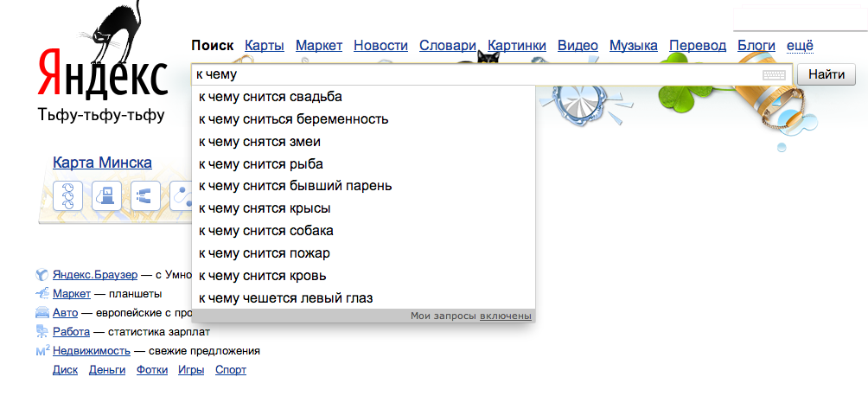The image size is (868, 396).
Task: Open the Карты tab
Action: pos(265,46)
